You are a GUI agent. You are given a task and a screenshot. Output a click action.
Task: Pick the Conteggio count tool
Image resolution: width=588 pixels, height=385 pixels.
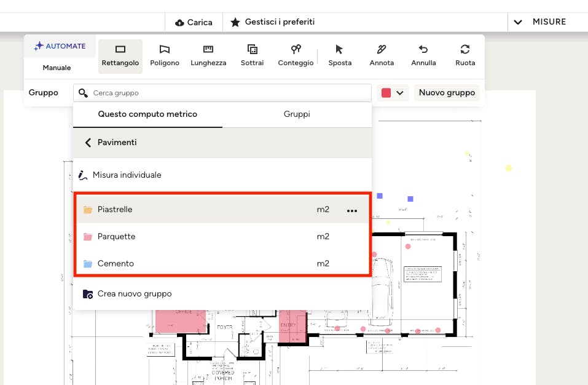click(296, 55)
